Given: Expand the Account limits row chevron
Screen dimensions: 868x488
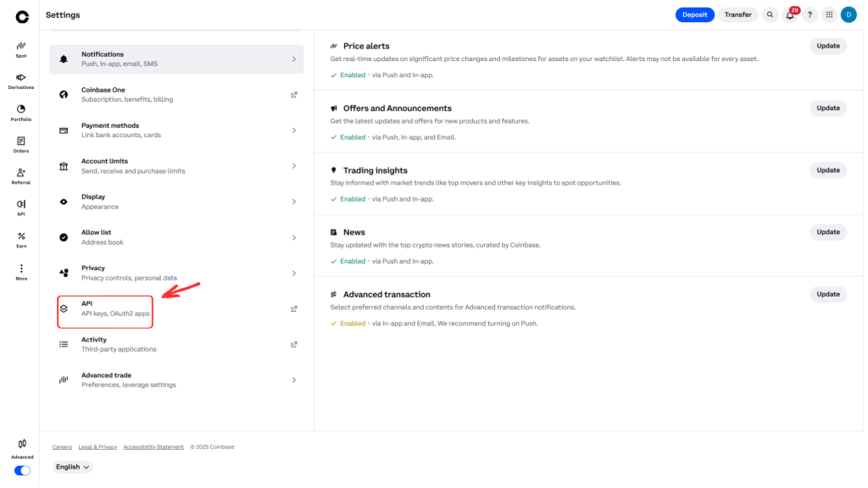Looking at the screenshot, I should coord(294,166).
